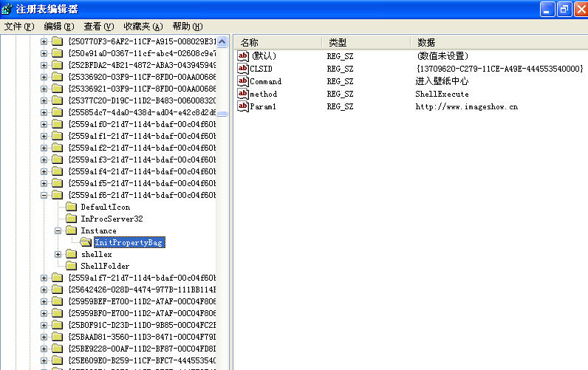Click REG_SZ type of Param1 row
Image resolution: width=588 pixels, height=370 pixels.
(340, 107)
